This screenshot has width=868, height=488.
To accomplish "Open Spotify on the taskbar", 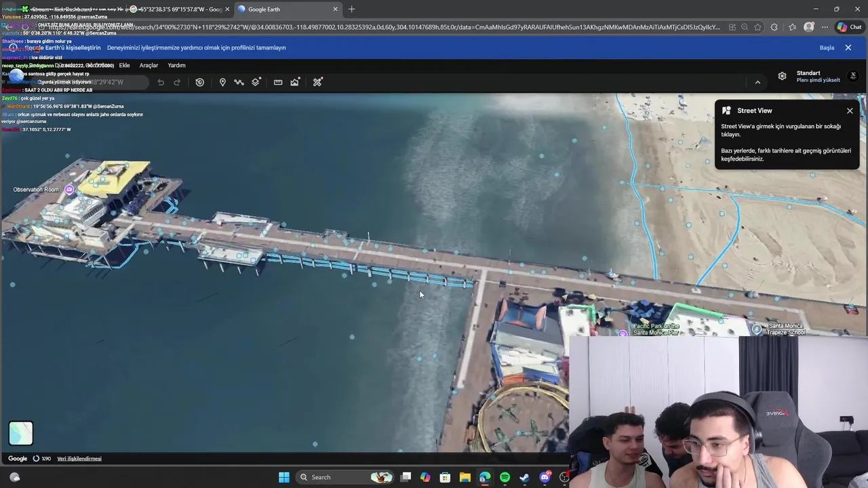I will coord(505,477).
